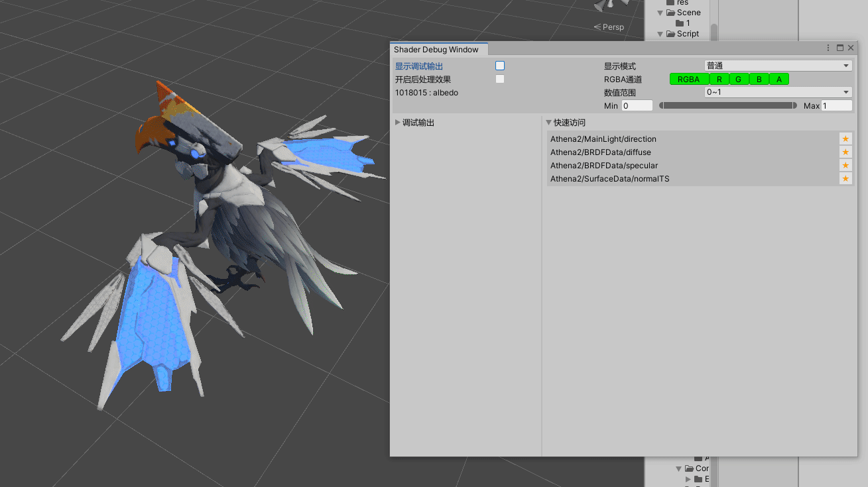Enable the 显示调试输出 checkbox
The height and width of the screenshot is (487, 868).
[x=500, y=66]
